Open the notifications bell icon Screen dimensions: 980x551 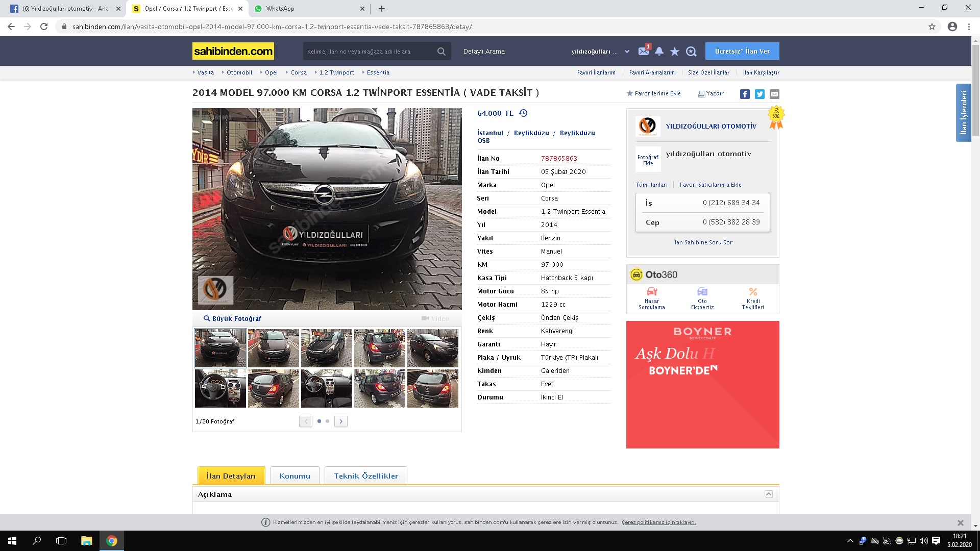pos(659,51)
